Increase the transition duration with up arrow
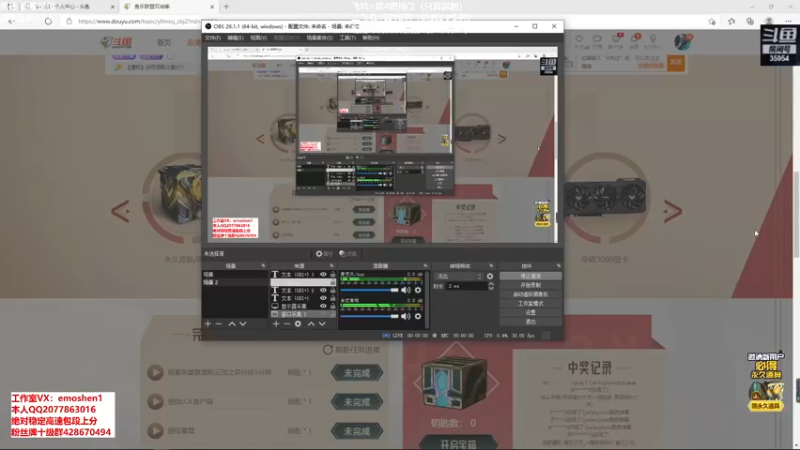The width and height of the screenshot is (800, 450). (491, 284)
